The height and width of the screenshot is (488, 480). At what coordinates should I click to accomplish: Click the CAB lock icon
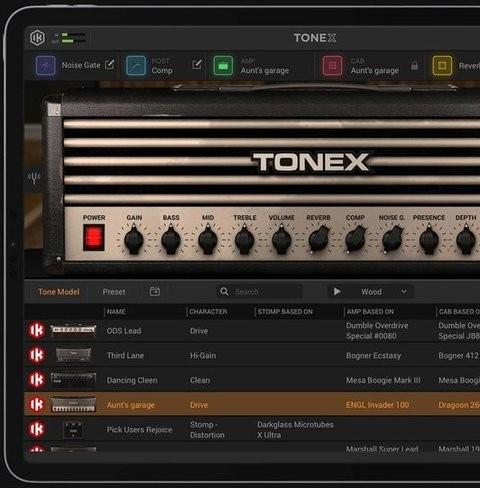[x=414, y=65]
